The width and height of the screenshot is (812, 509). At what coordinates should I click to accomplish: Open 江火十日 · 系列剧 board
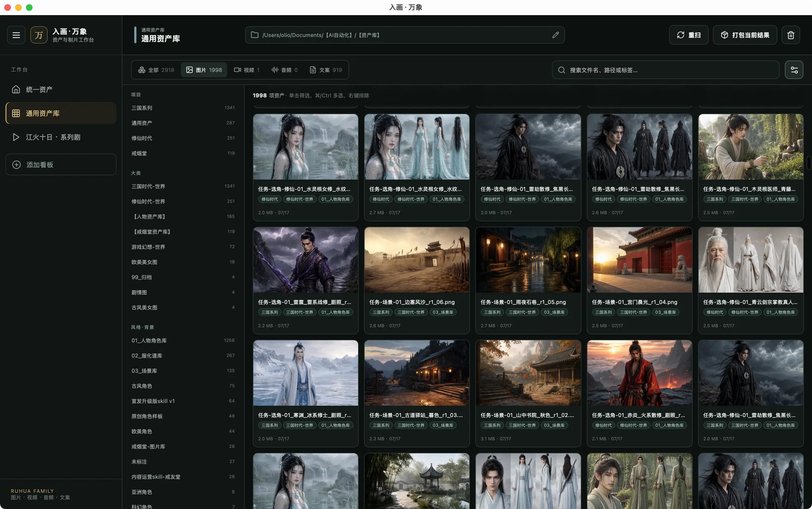click(x=61, y=137)
